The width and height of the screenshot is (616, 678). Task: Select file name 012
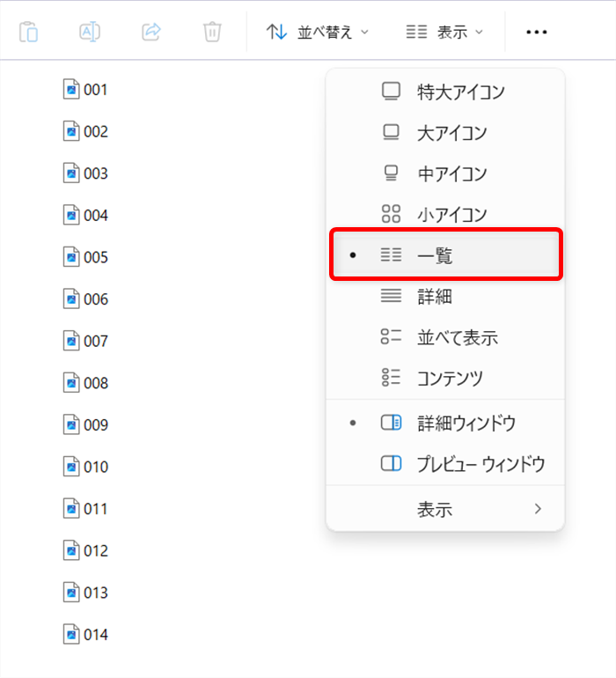pyautogui.click(x=96, y=551)
